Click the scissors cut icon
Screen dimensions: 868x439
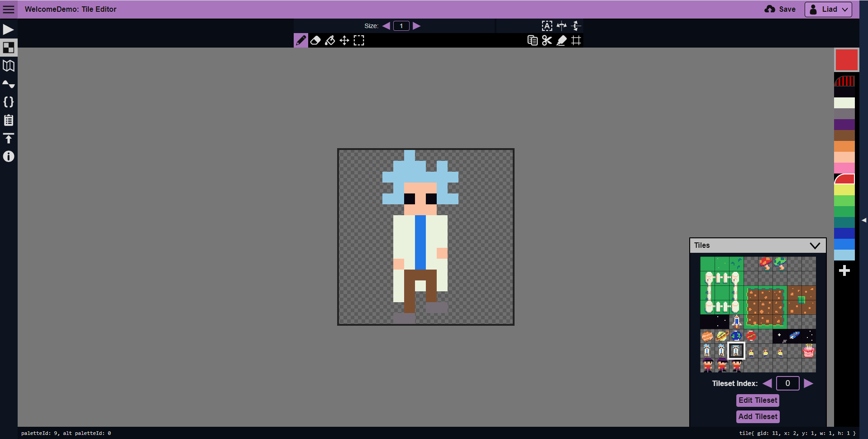point(547,40)
